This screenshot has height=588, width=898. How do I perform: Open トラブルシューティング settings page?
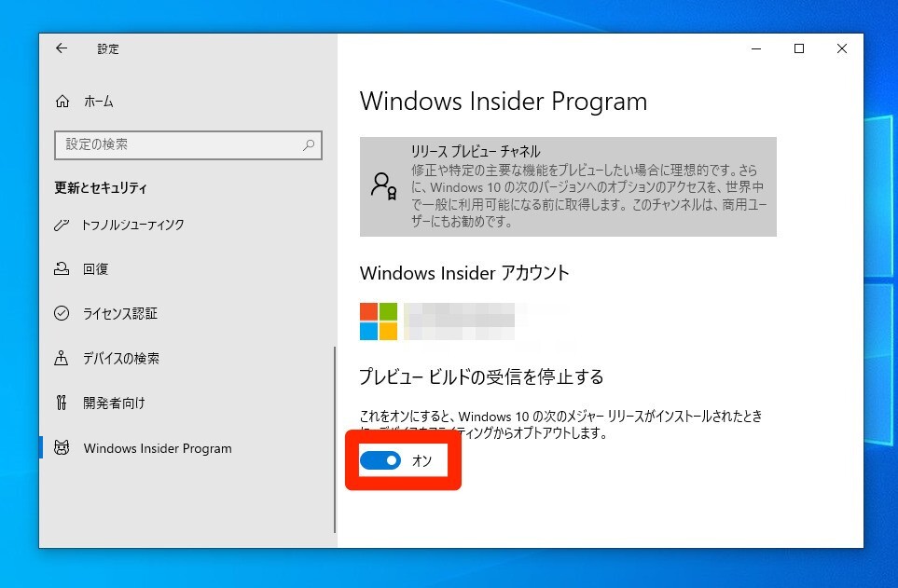pos(132,225)
